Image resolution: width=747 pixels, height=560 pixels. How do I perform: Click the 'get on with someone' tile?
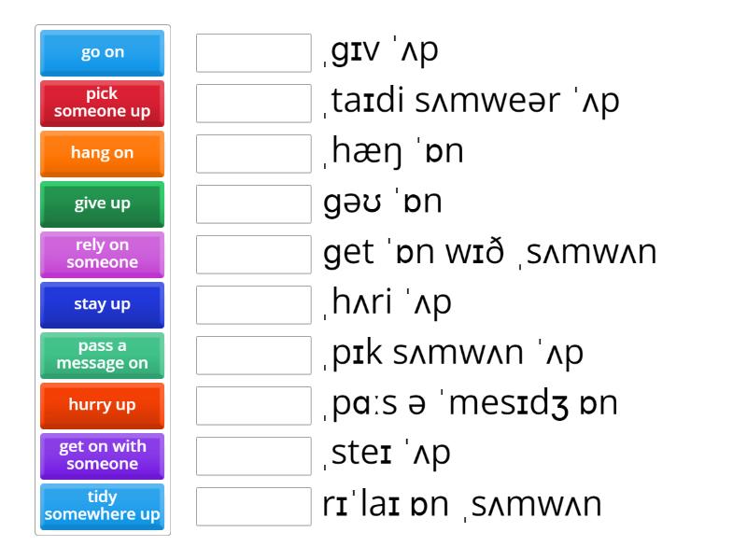[102, 456]
